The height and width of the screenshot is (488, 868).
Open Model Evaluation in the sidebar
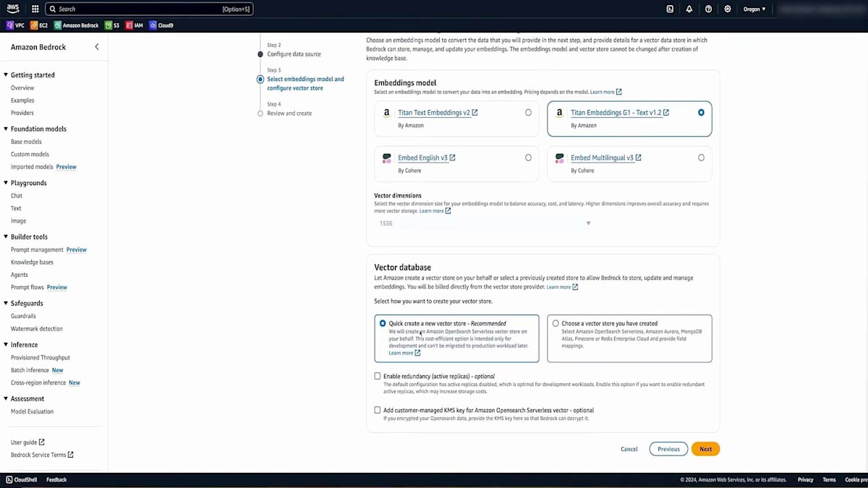(32, 411)
